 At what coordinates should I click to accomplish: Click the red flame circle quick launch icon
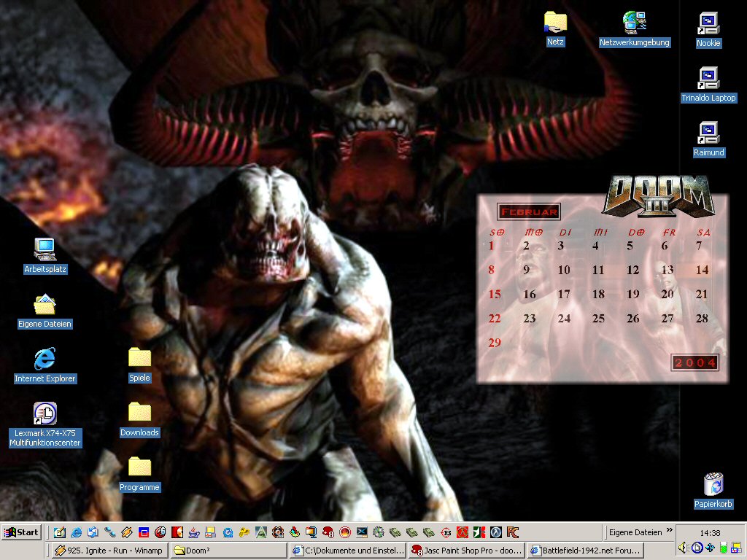tap(345, 532)
